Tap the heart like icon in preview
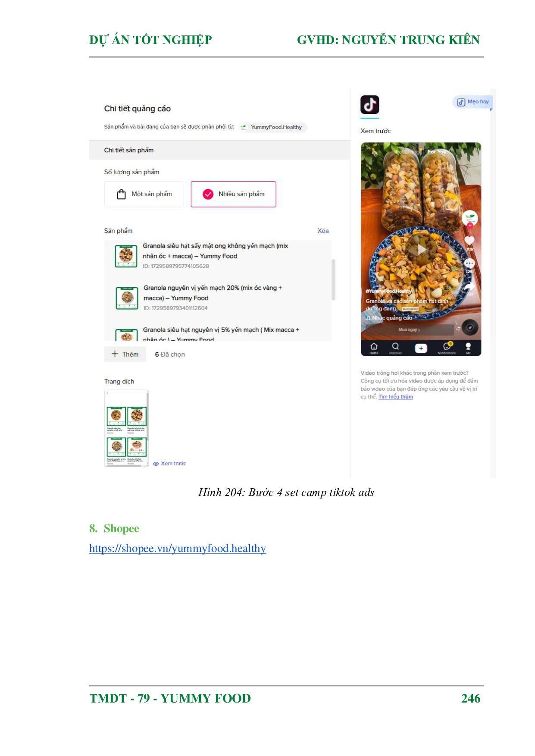The height and width of the screenshot is (756, 535). point(469,241)
